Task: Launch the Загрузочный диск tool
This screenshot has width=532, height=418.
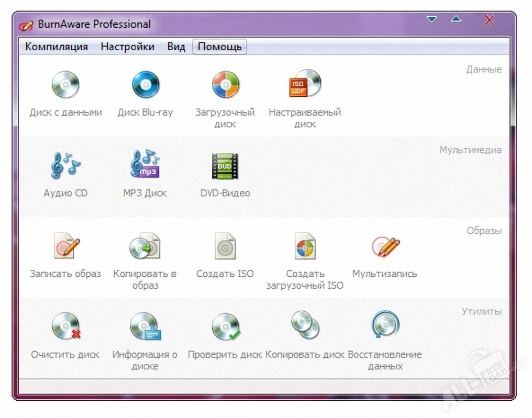Action: click(225, 85)
